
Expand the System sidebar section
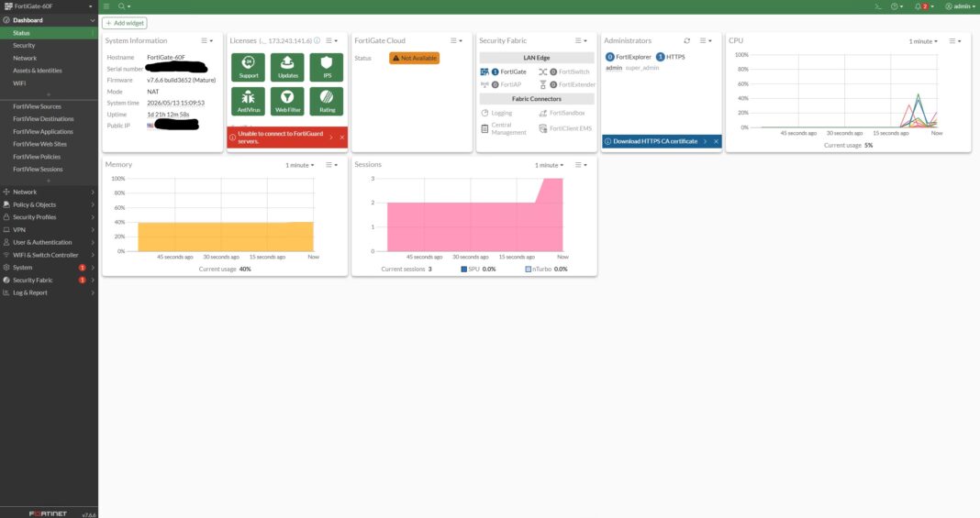tap(49, 268)
